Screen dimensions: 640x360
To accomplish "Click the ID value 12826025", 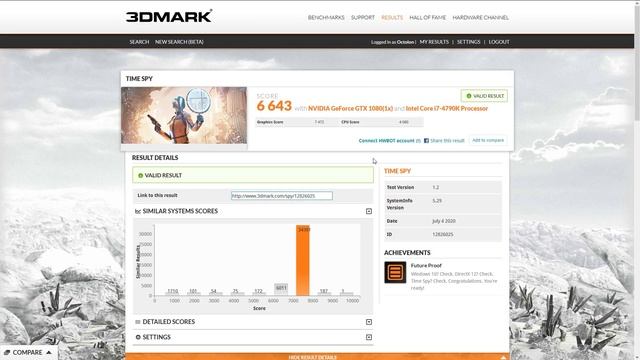I will click(x=442, y=234).
